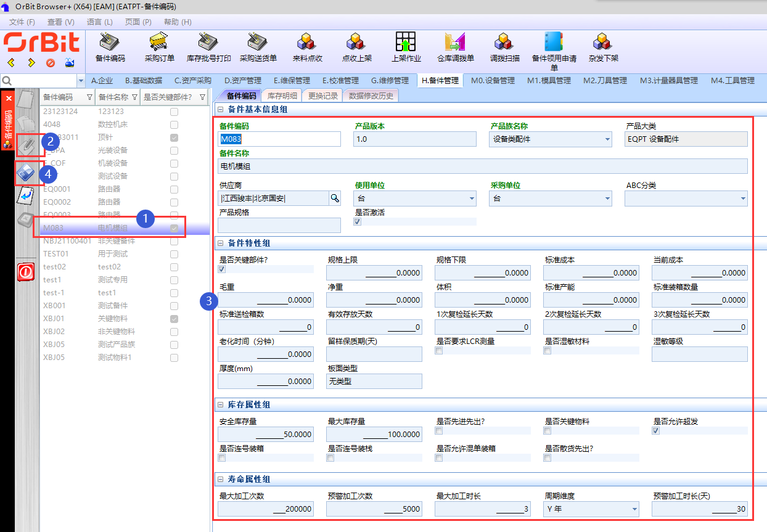Click the red stop circle icon

coord(51,63)
